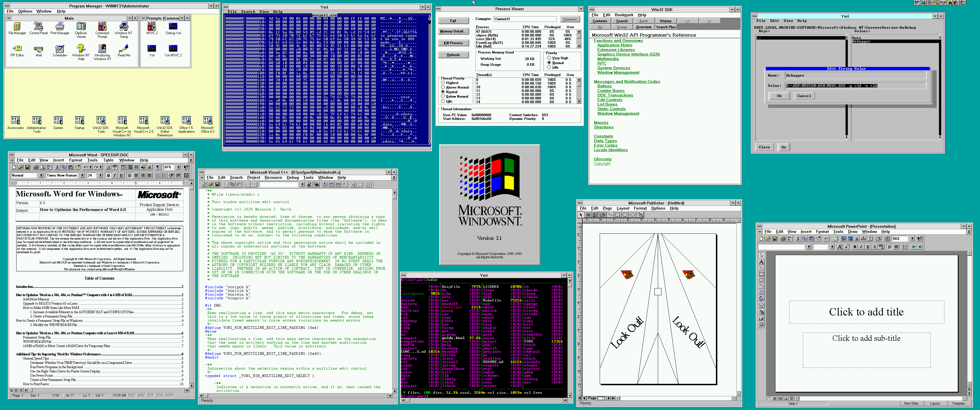Toggle Bold in Word formatting toolbar
The image size is (980, 410).
pyautogui.click(x=109, y=175)
